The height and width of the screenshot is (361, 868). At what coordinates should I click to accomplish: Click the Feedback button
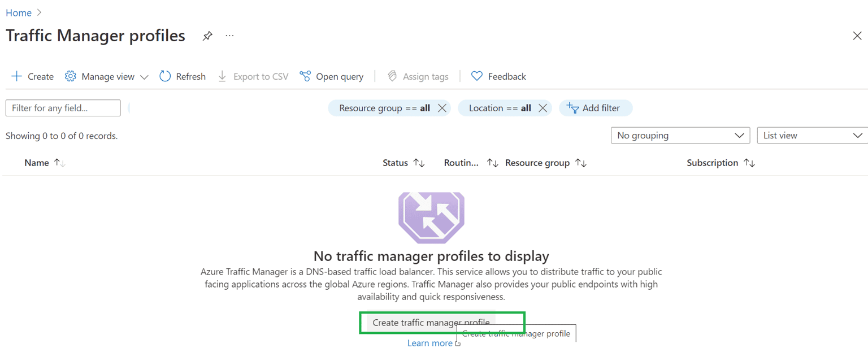tap(498, 76)
